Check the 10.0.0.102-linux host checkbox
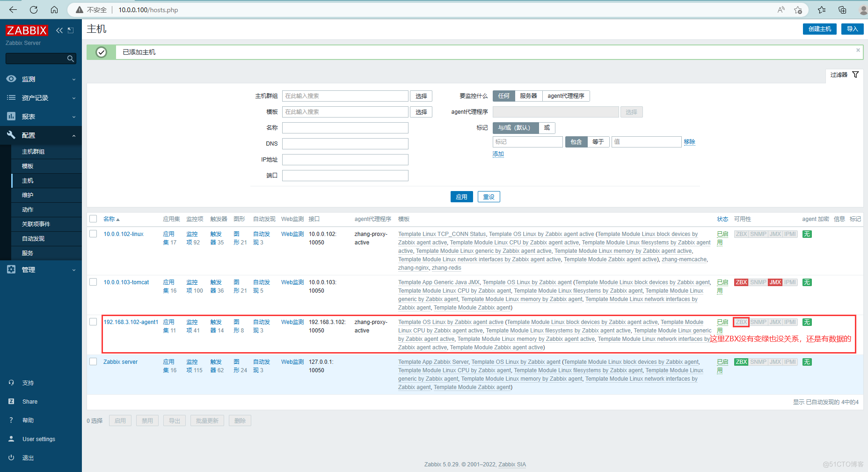This screenshot has width=868, height=472. 93,234
